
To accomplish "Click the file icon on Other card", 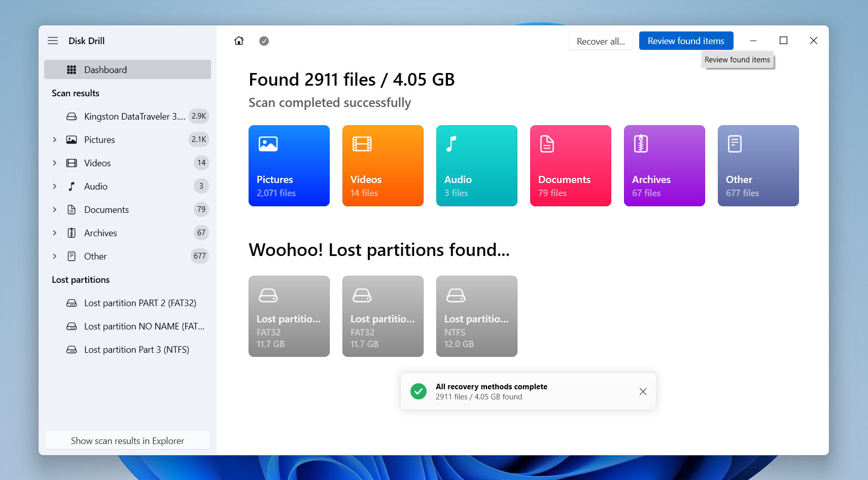I will pos(735,144).
